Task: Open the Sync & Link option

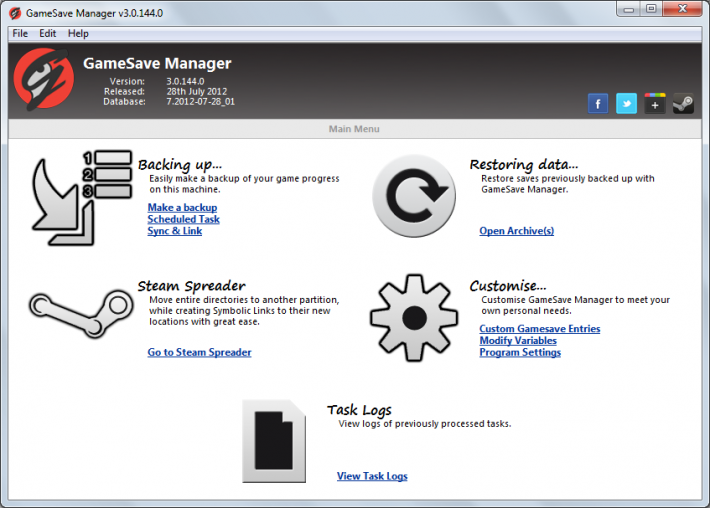Action: click(x=175, y=231)
